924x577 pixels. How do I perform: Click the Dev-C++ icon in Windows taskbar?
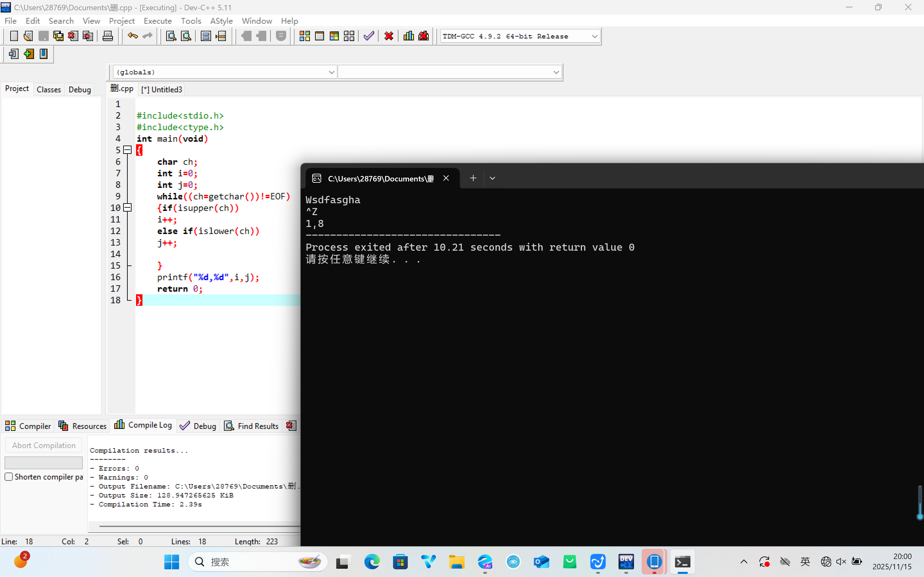pos(626,561)
